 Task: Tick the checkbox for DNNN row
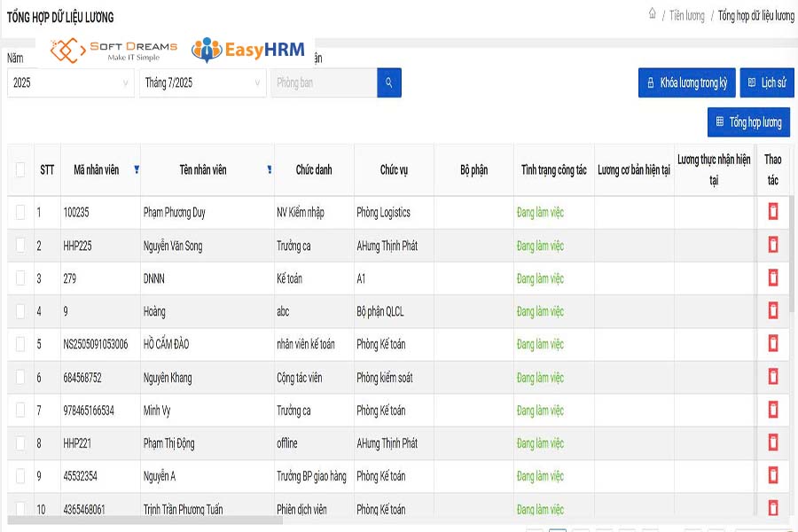[20, 278]
